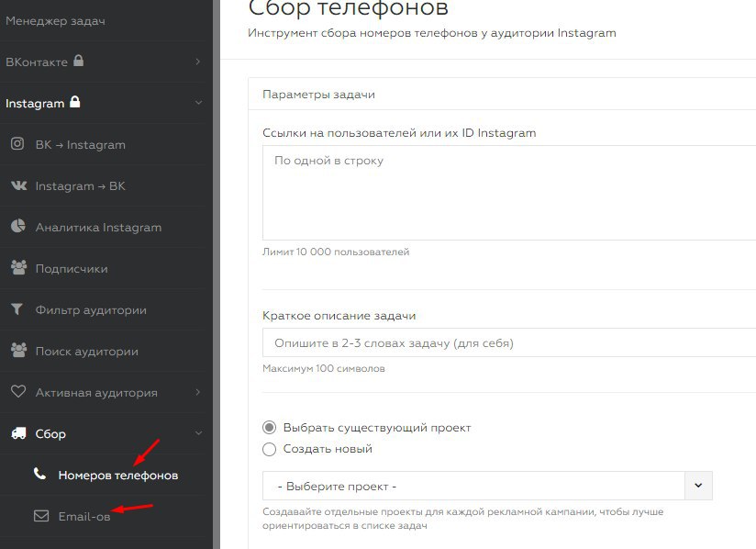Click the subtitle Инструмент сбора номеров телефонов
The width and height of the screenshot is (756, 549).
432,33
